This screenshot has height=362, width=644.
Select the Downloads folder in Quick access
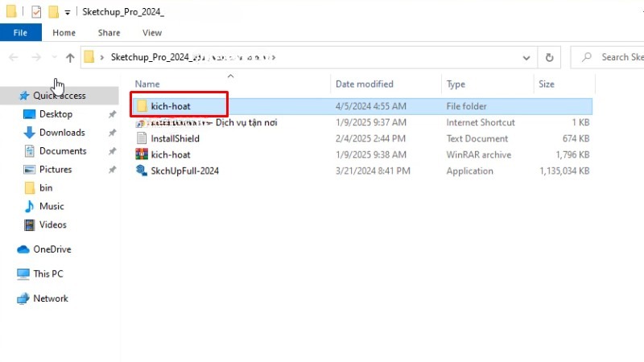point(62,133)
